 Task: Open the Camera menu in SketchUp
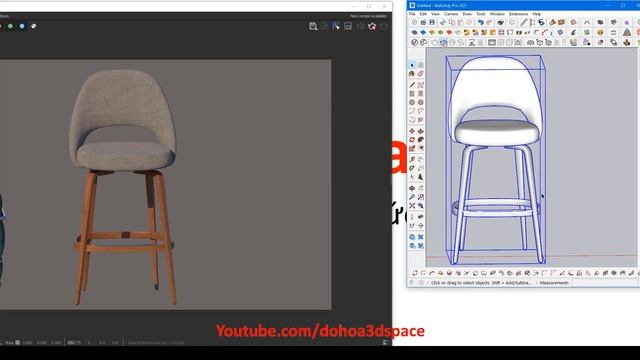click(451, 14)
